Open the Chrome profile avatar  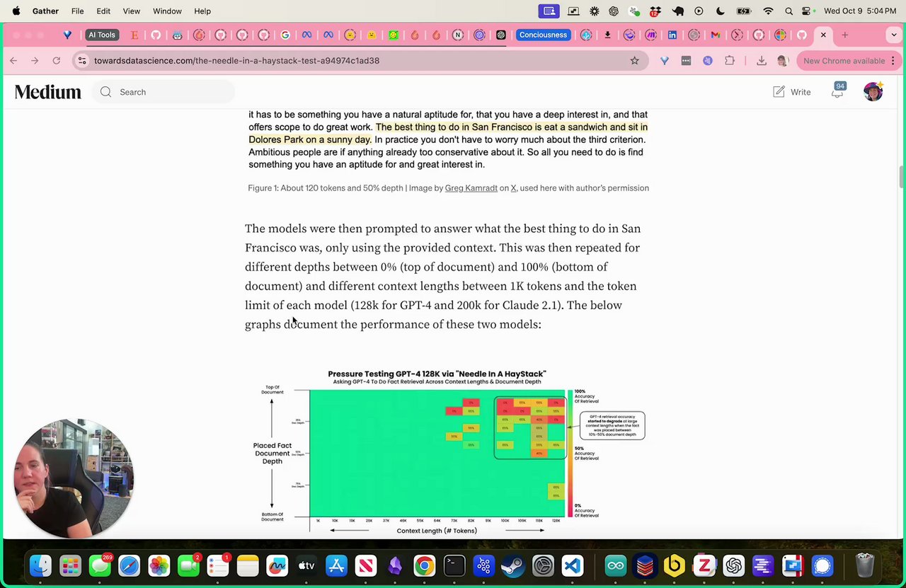click(782, 61)
